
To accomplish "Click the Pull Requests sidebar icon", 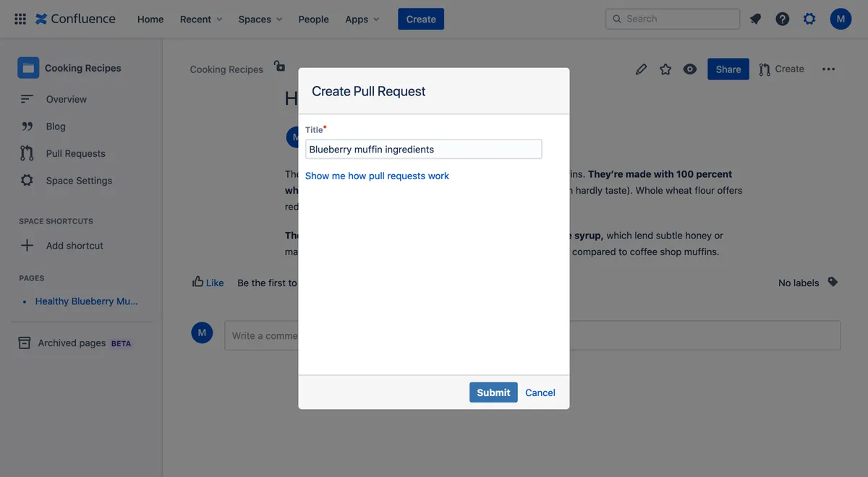I will tap(27, 153).
